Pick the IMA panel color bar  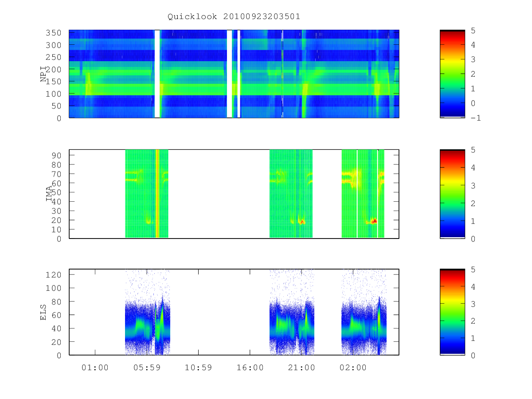tap(452, 194)
